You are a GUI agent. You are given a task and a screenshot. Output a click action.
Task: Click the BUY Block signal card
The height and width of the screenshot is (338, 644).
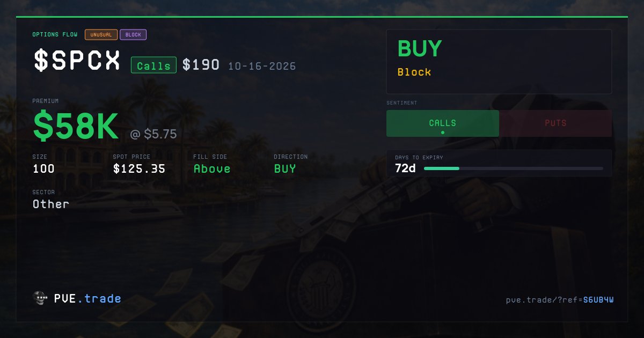499,62
